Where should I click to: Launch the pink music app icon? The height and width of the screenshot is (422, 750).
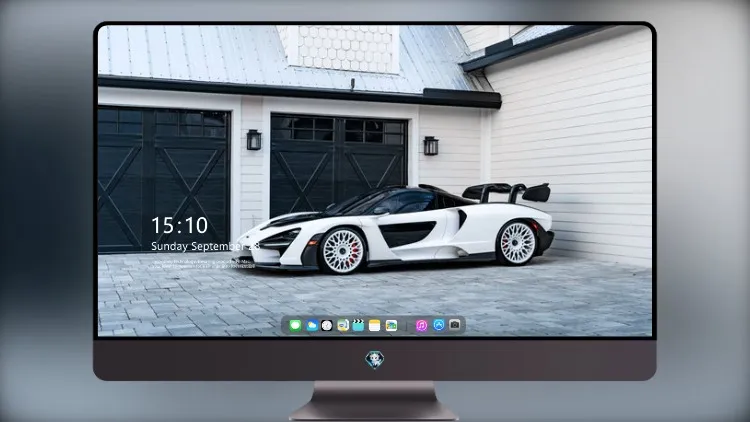pos(421,325)
